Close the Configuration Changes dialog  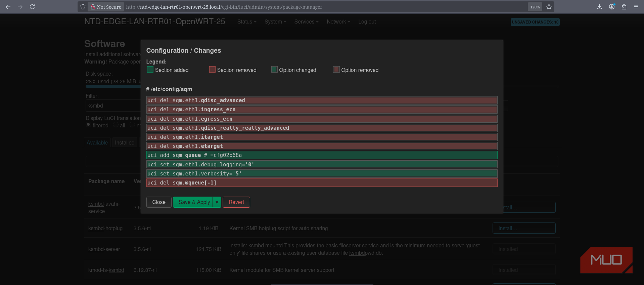click(159, 202)
